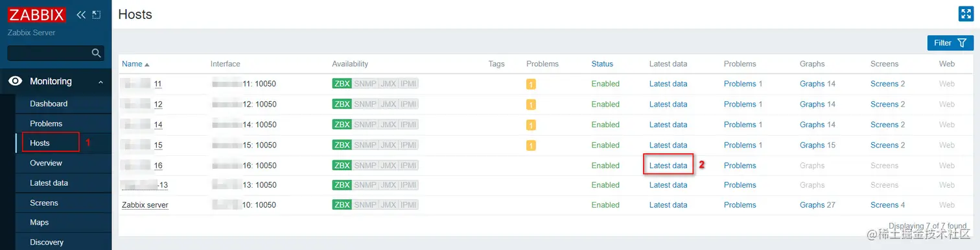980x250 pixels.
Task: Open Latest data link for host 16
Action: point(668,166)
